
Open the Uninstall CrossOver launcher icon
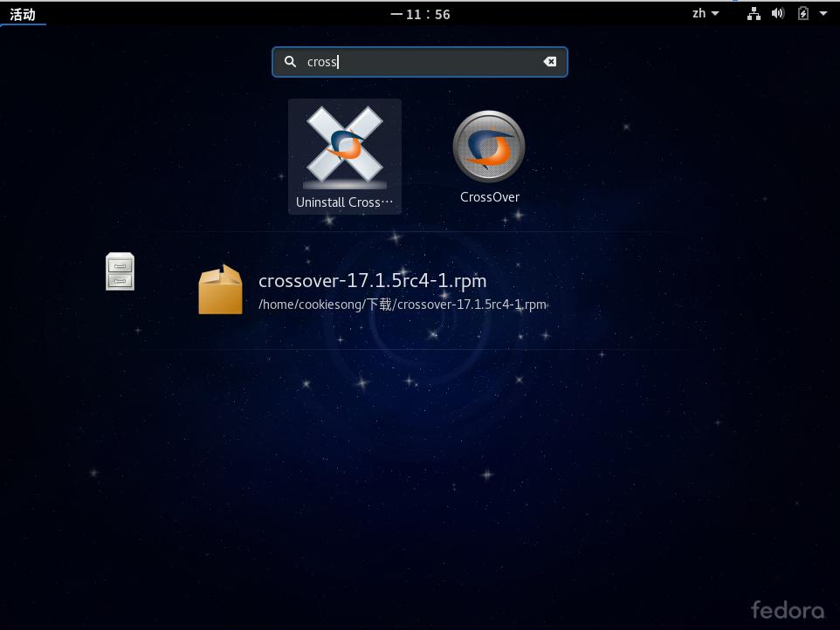(344, 147)
